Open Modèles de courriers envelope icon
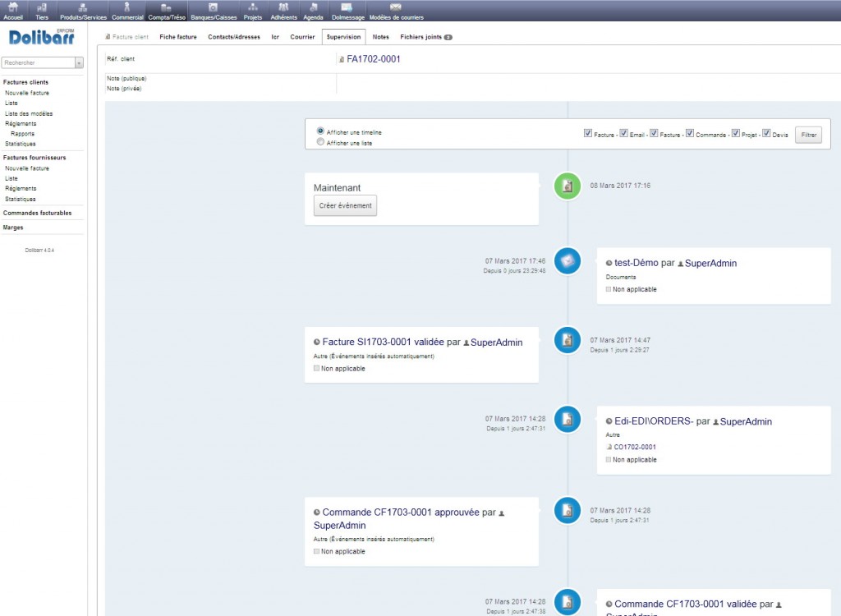Screen dimensions: 841x616 (395, 7)
